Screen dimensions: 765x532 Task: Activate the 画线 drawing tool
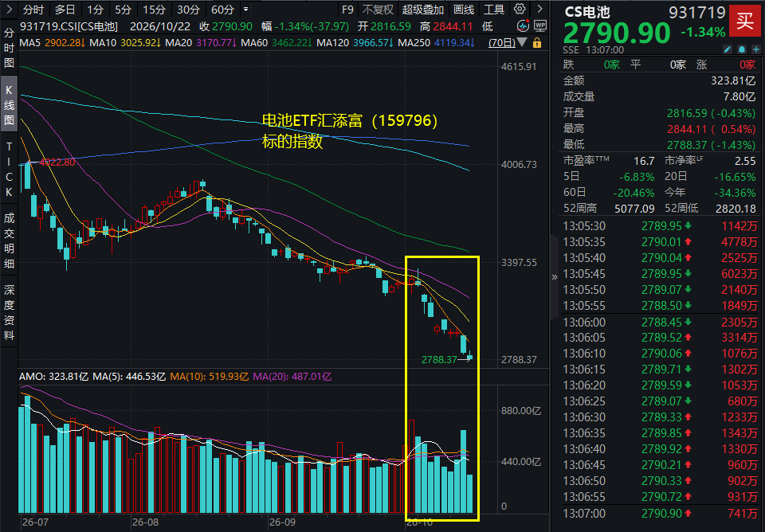[464, 10]
